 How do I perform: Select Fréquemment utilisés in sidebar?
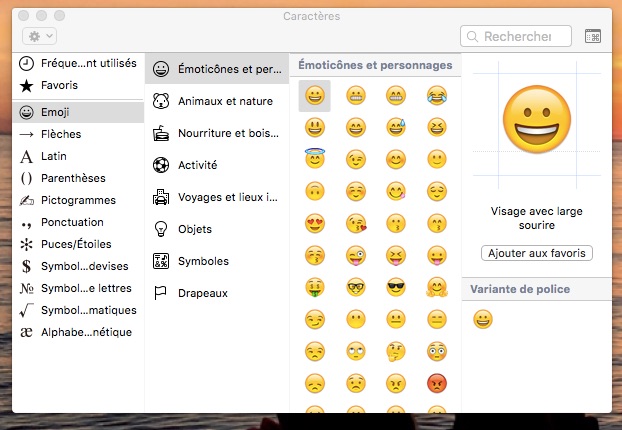[x=78, y=63]
